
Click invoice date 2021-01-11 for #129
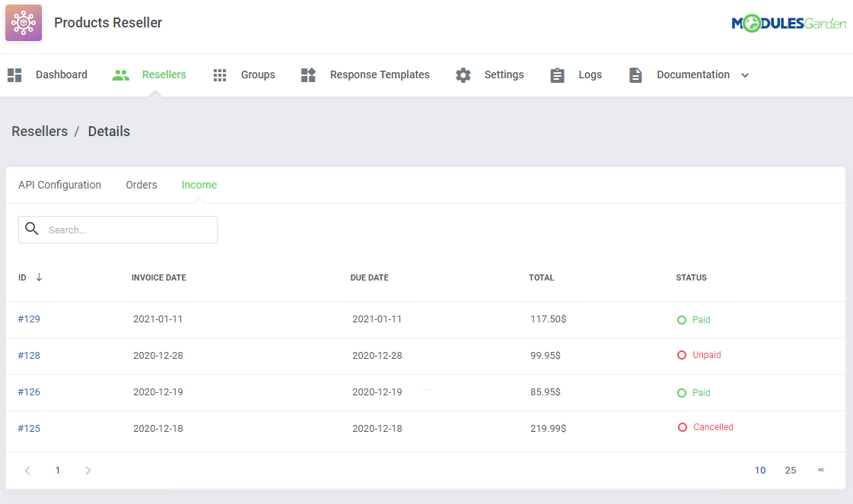[x=158, y=319]
